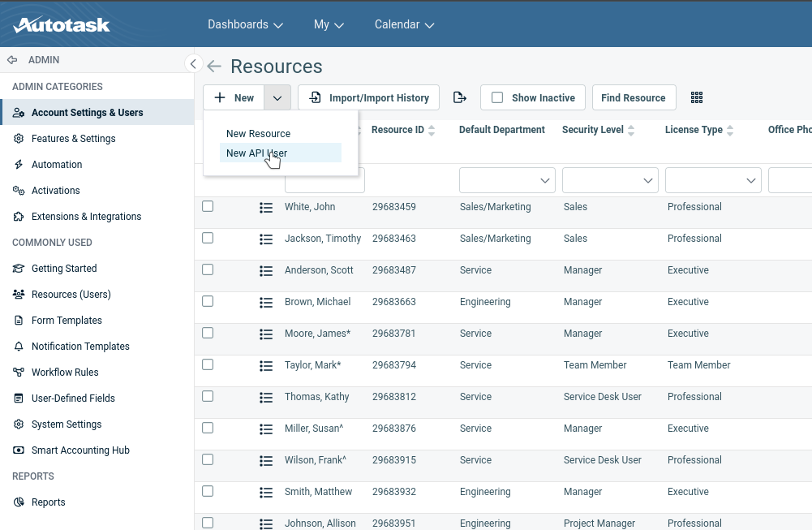Select the Miller, Susan row checkbox
The width and height of the screenshot is (812, 530).
[x=208, y=428]
